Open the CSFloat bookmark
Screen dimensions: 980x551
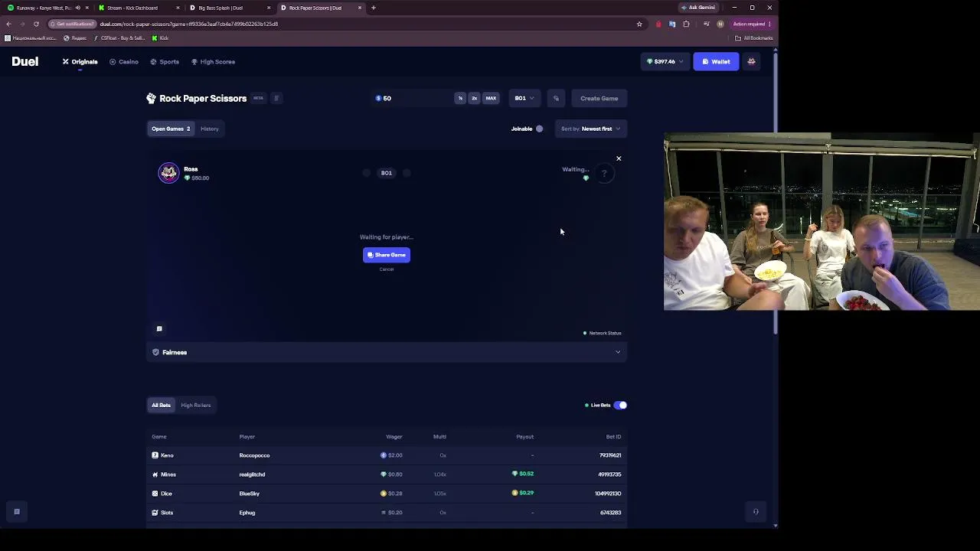119,37
